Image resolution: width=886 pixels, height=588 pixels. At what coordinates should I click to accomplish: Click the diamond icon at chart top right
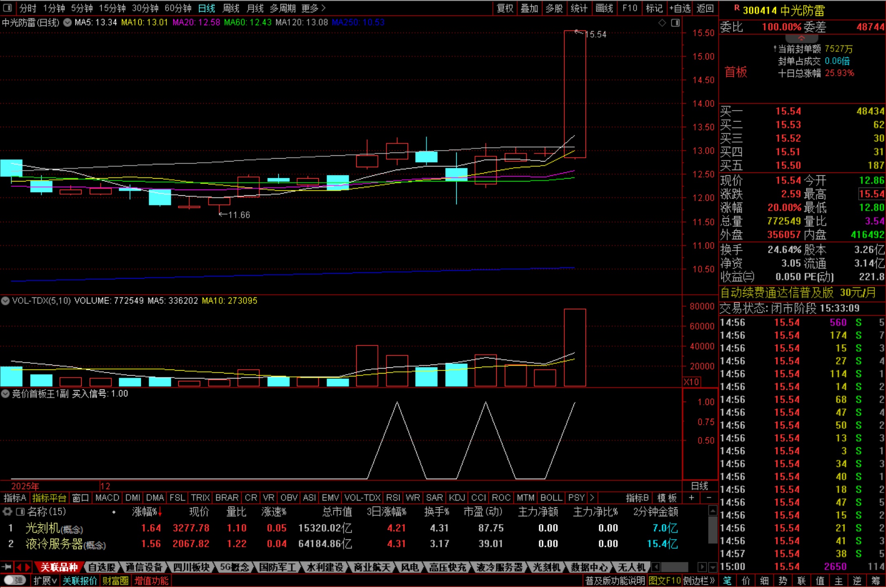click(662, 23)
